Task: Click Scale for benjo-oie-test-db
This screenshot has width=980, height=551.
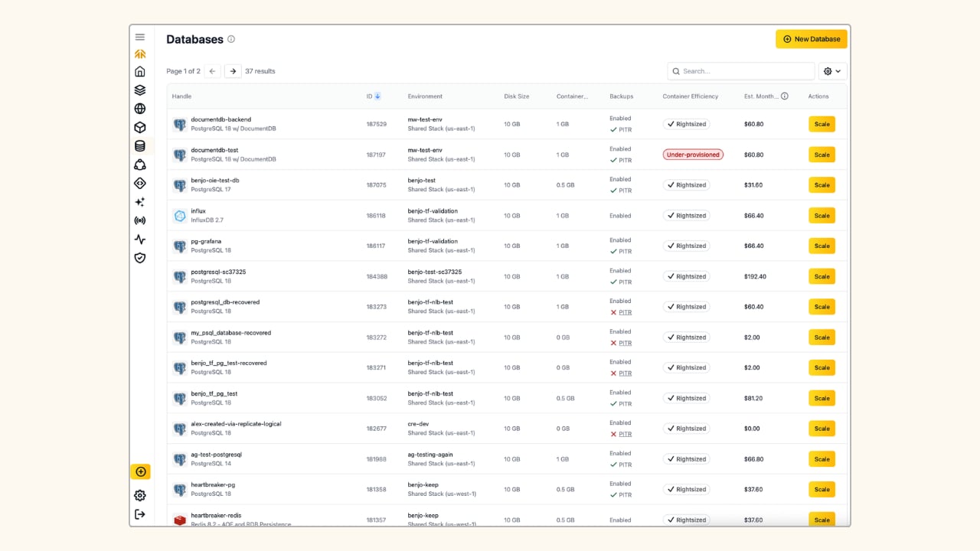Action: (x=822, y=185)
